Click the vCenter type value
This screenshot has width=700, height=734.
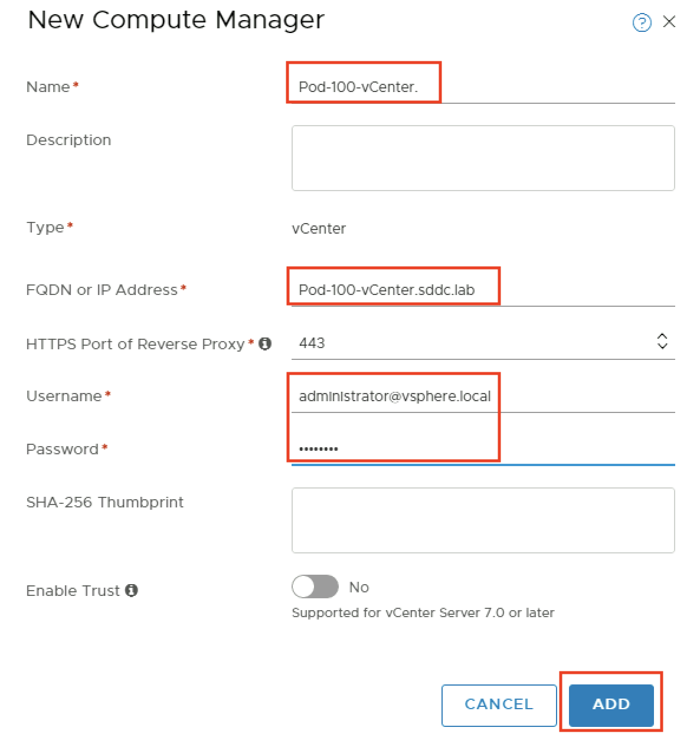319,228
